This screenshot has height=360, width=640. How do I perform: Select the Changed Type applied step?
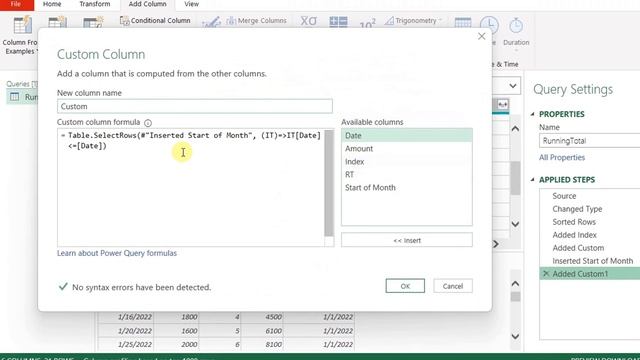[x=590, y=209]
